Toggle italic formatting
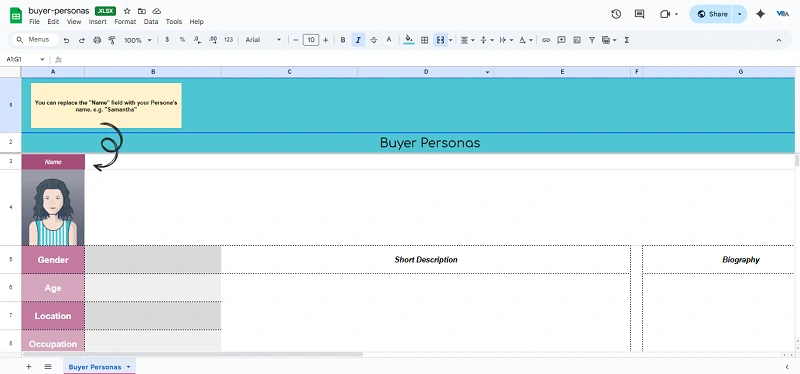The image size is (800, 374). tap(358, 40)
